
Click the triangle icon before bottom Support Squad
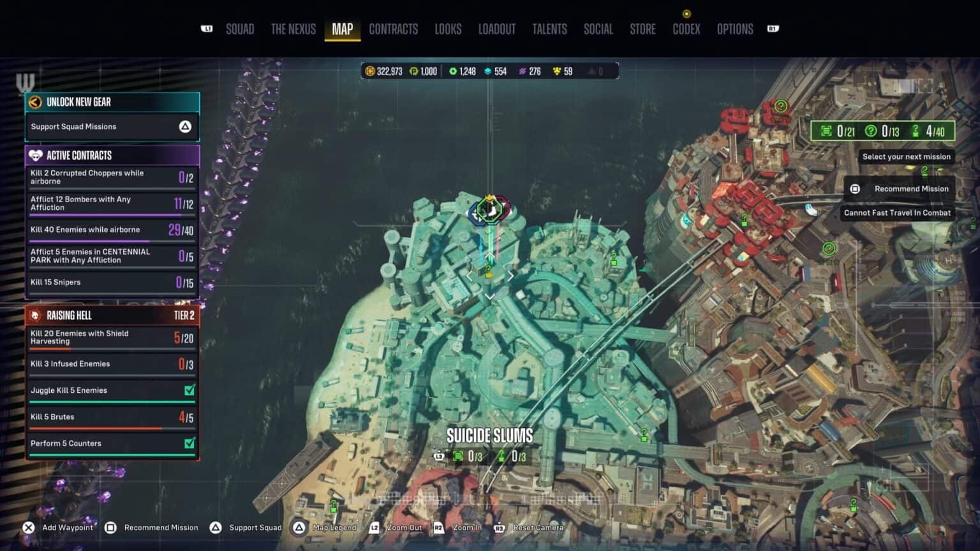tap(216, 527)
